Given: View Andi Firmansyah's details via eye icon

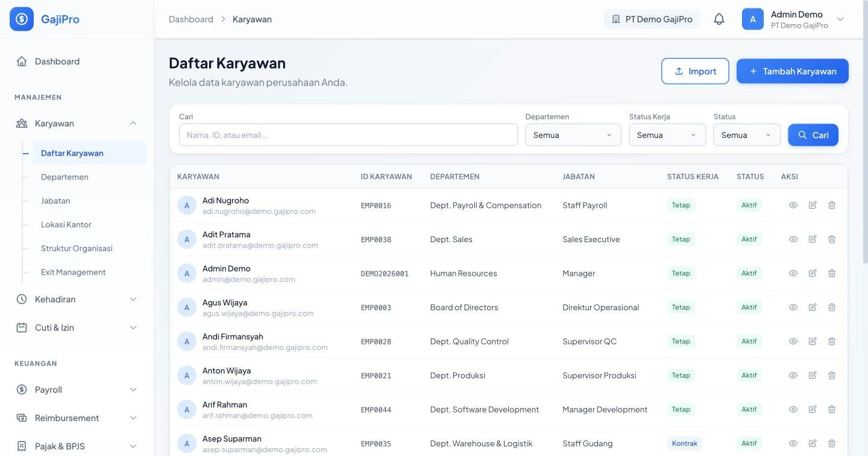Looking at the screenshot, I should coord(793,342).
